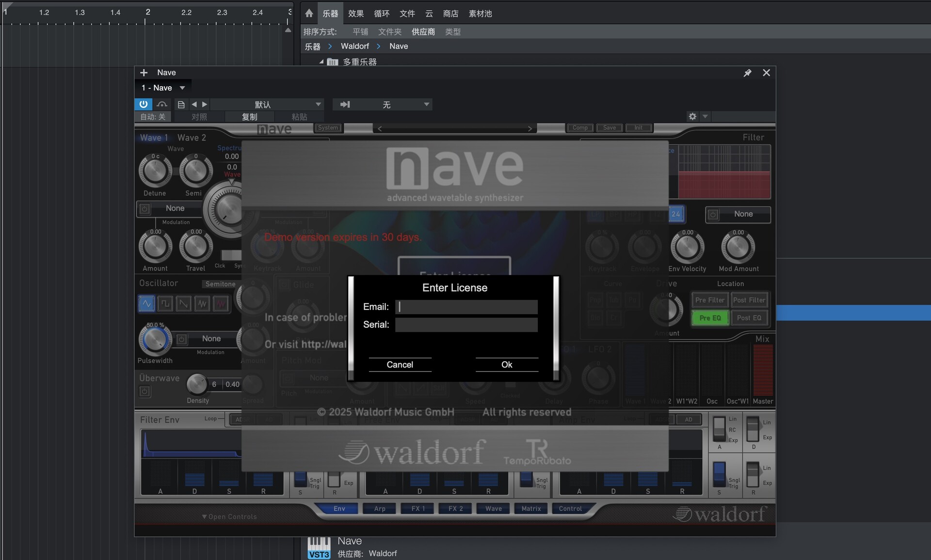Open the dropdown arrow beside gear icon
Viewport: 931px width, 560px height.
tap(705, 116)
